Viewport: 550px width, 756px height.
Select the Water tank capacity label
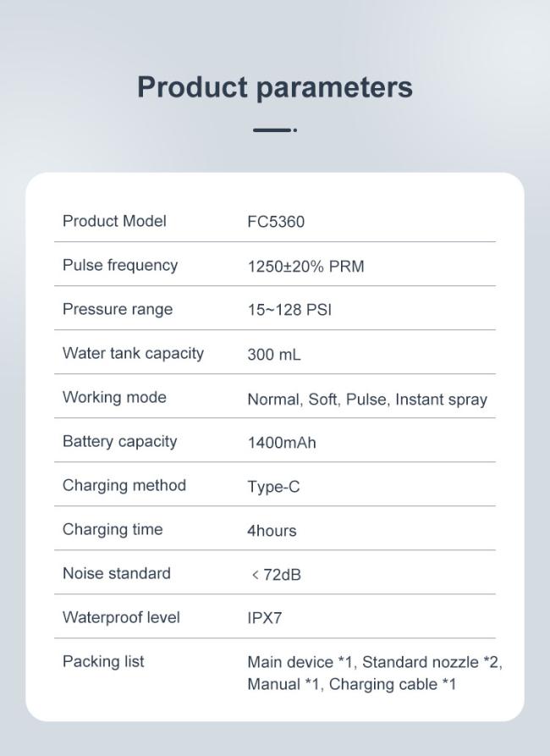133,353
